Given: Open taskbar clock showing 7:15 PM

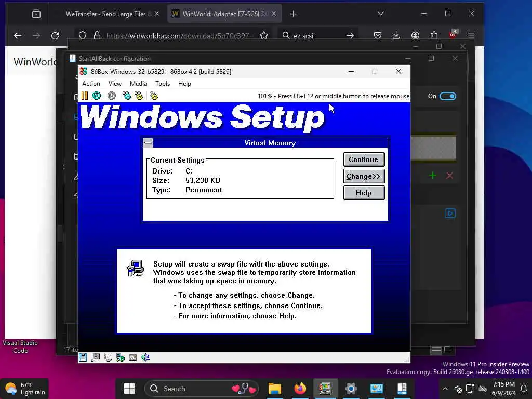Looking at the screenshot, I should 503,389.
